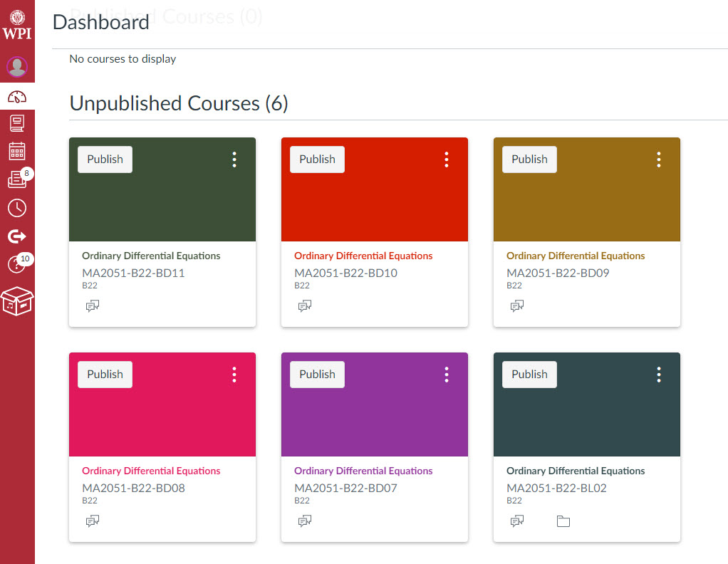The width and height of the screenshot is (728, 564).
Task: Open Help icon with the 10 badge
Action: (x=17, y=264)
